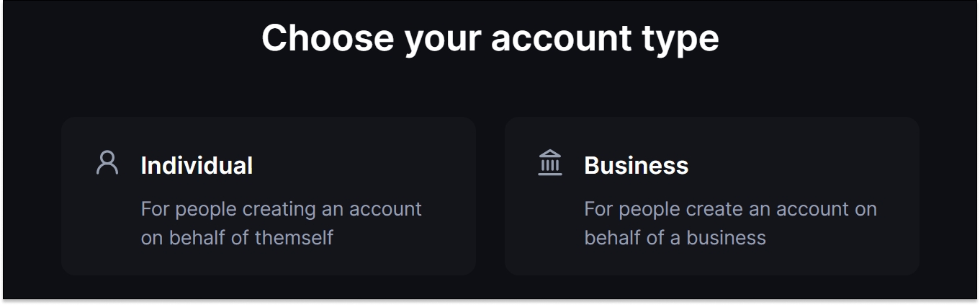
Task: Click the bold "Business" title
Action: [636, 165]
